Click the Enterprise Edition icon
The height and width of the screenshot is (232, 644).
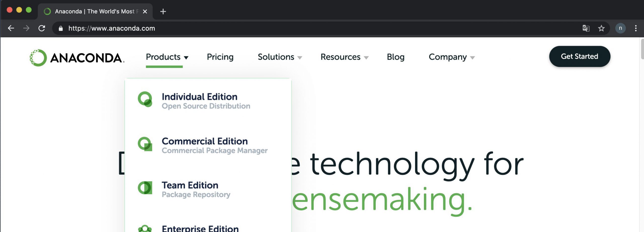pyautogui.click(x=145, y=228)
